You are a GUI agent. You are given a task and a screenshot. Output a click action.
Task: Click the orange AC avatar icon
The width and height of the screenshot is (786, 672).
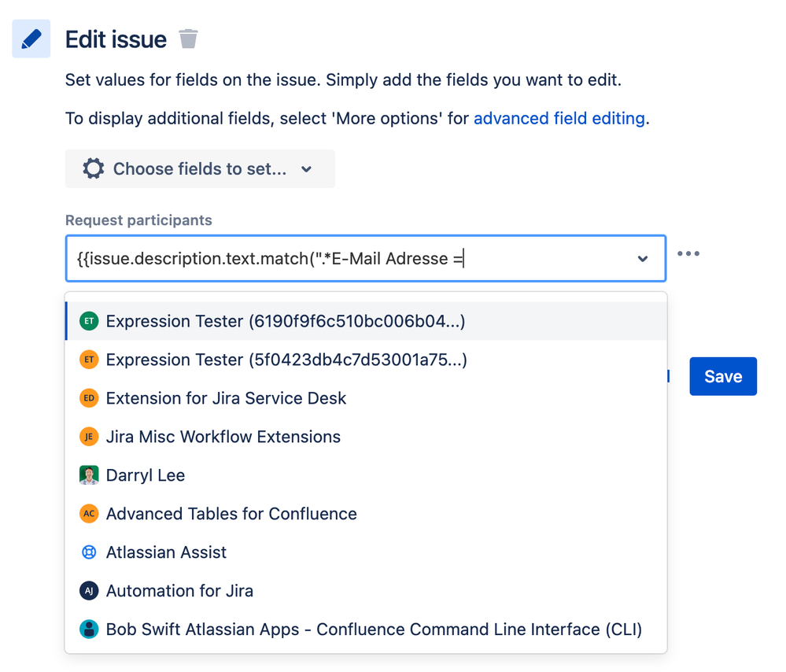[89, 514]
